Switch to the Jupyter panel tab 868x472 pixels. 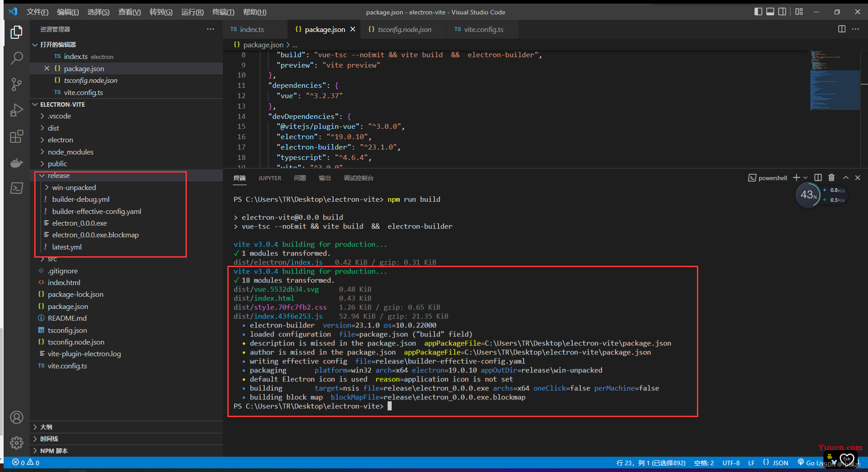click(270, 178)
